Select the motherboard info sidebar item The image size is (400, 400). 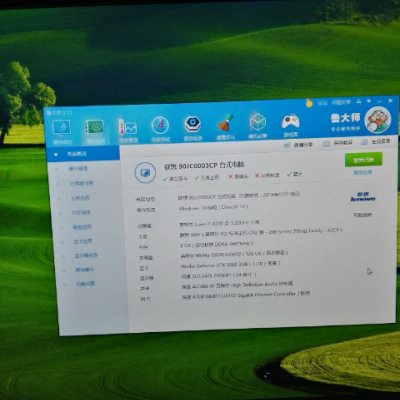click(80, 198)
